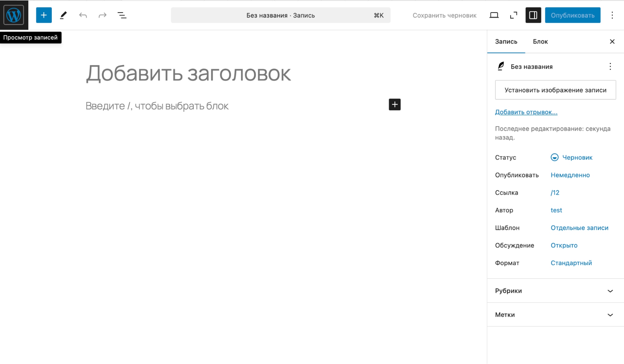The height and width of the screenshot is (364, 624).
Task: Click the WordPress logo to view posts
Action: tap(14, 15)
